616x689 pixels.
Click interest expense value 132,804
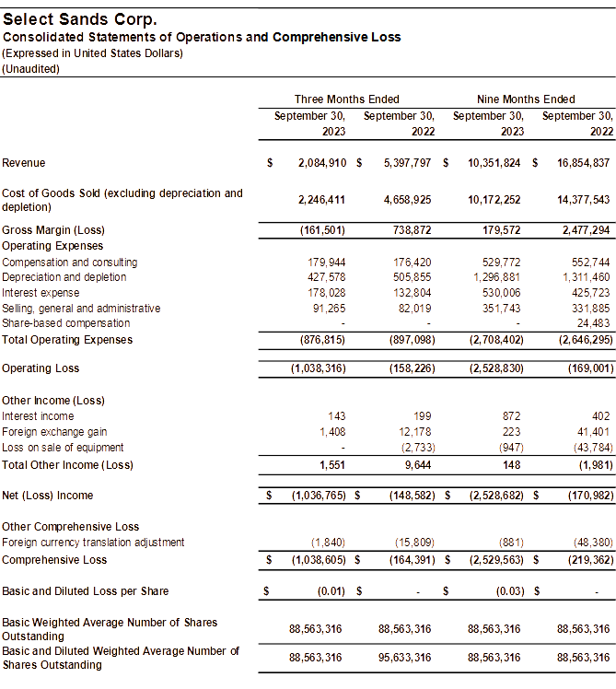(413, 293)
